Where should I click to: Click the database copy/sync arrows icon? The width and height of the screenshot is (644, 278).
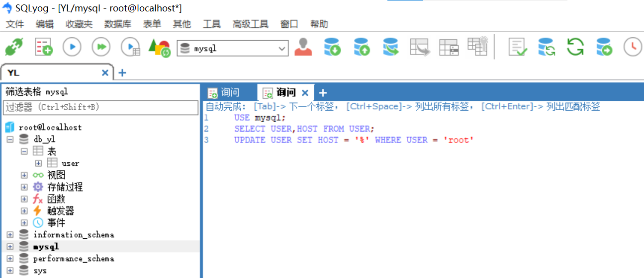click(391, 47)
